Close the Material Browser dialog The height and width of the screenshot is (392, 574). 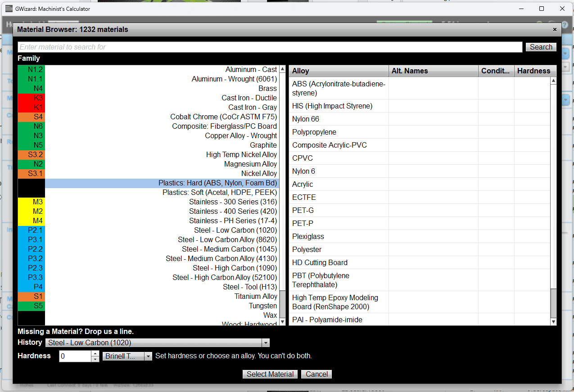(555, 30)
